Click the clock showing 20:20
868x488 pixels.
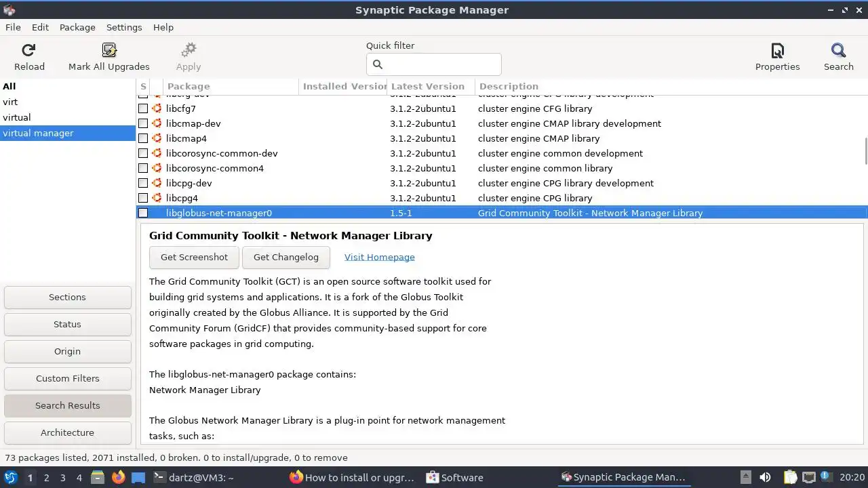click(852, 477)
